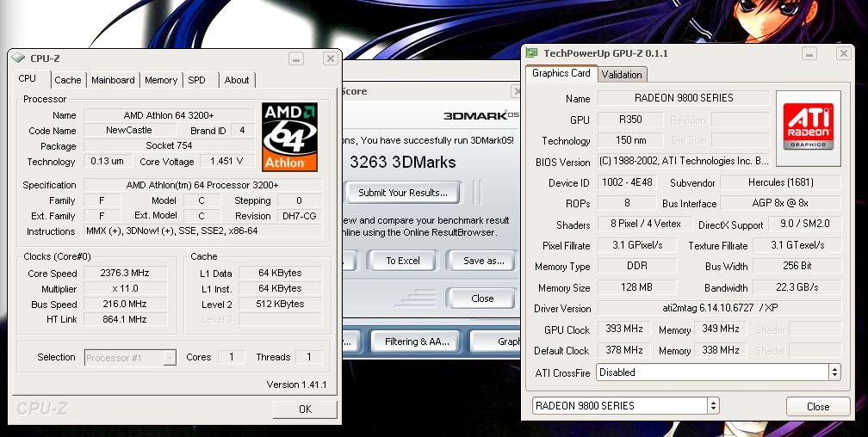Click Submit Your Results in 3DMark
The height and width of the screenshot is (437, 868).
(x=403, y=193)
